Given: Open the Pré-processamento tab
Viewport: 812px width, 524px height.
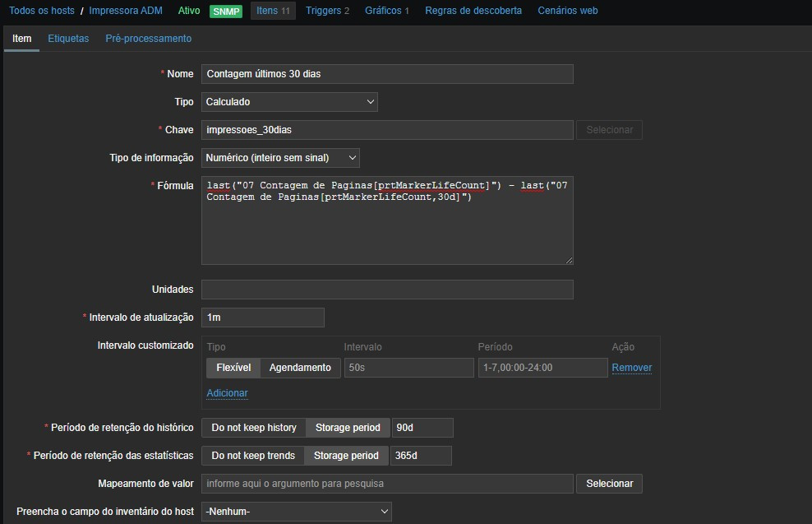Looking at the screenshot, I should click(x=149, y=39).
